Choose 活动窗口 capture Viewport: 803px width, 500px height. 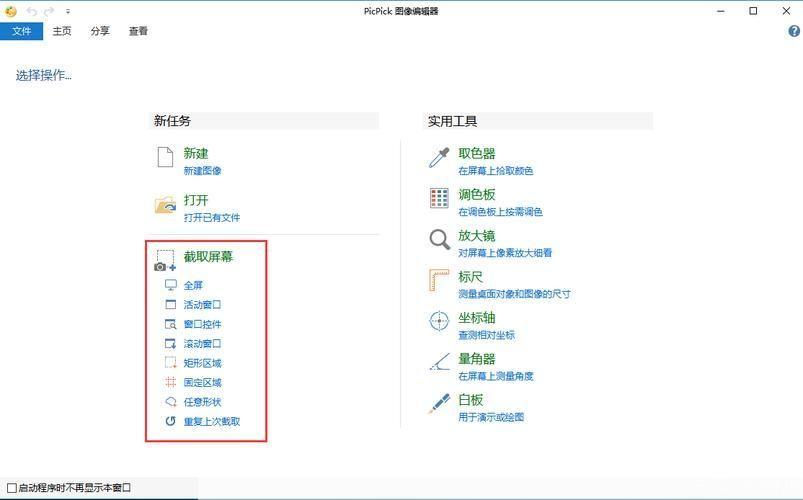202,305
